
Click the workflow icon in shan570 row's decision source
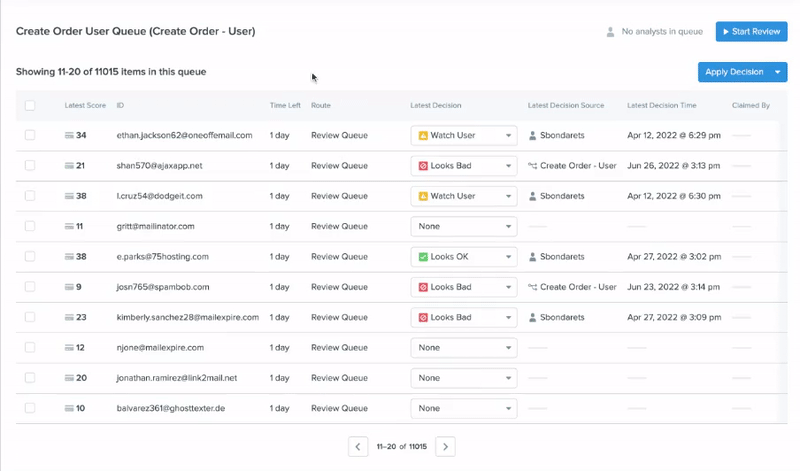[x=532, y=165]
